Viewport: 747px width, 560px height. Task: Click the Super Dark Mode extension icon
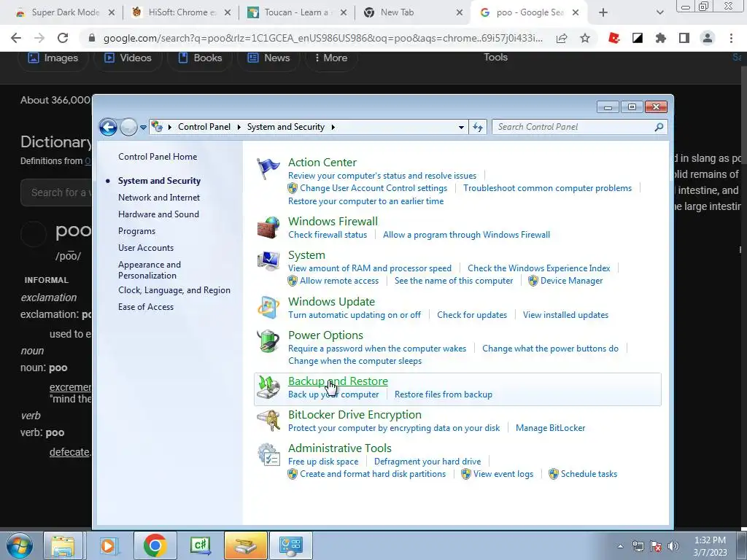[638, 38]
